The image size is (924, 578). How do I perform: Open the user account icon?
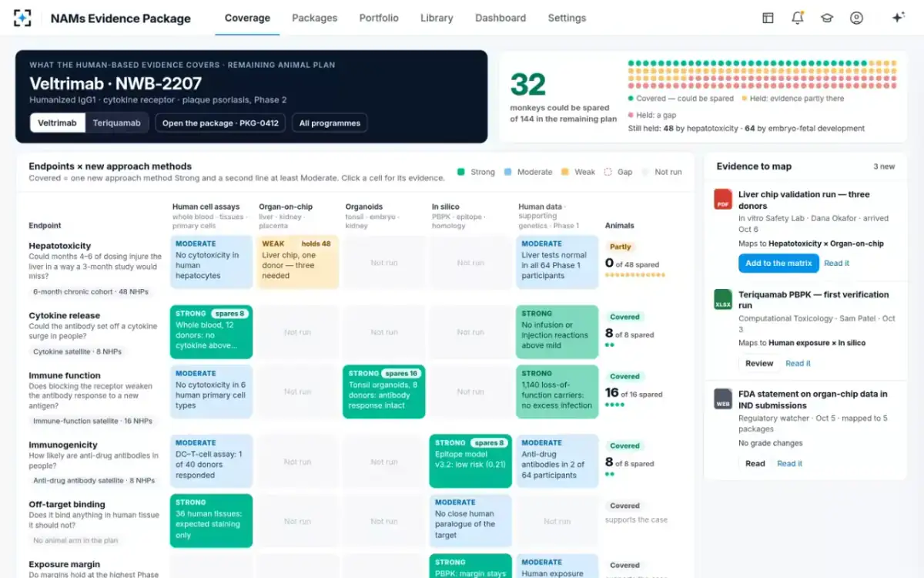[856, 18]
